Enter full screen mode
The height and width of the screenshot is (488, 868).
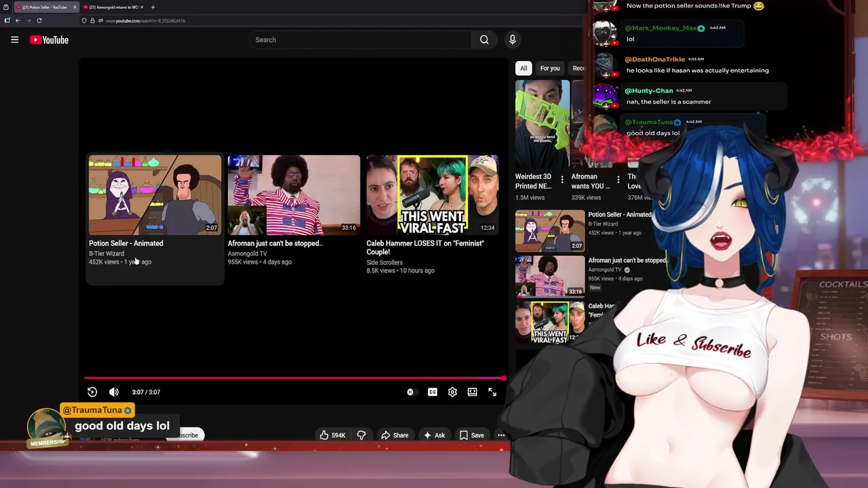[492, 392]
